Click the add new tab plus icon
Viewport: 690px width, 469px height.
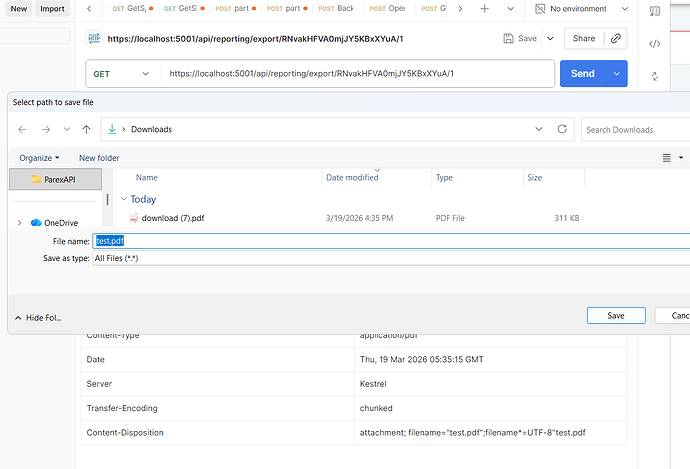tap(485, 9)
